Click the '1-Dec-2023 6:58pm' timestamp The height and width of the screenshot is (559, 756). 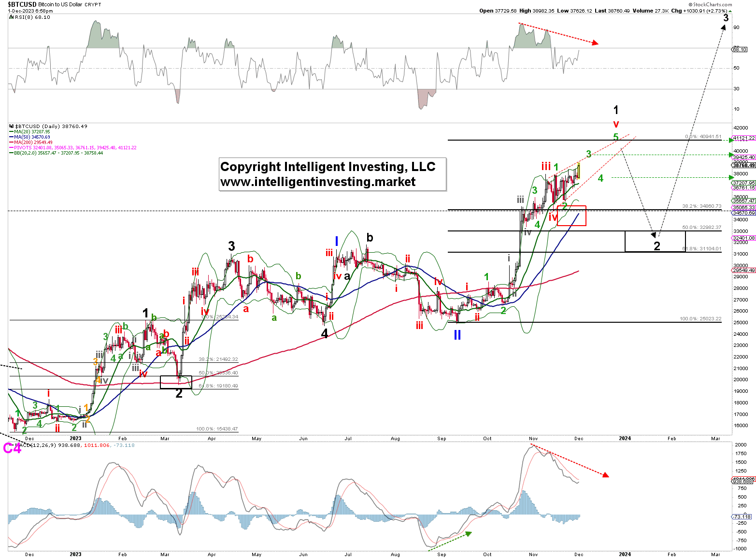tap(30, 11)
